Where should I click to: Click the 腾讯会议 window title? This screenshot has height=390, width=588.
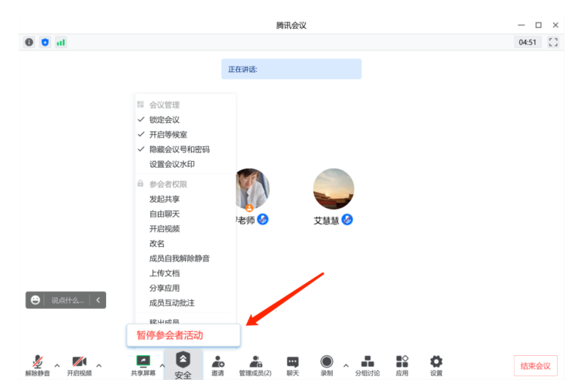(292, 25)
